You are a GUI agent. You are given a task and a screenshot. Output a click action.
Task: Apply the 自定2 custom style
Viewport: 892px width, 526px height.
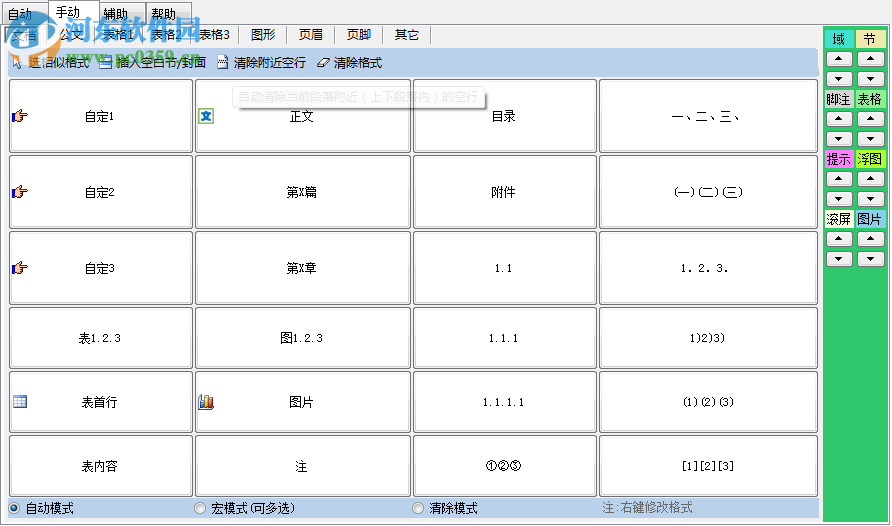pyautogui.click(x=101, y=192)
